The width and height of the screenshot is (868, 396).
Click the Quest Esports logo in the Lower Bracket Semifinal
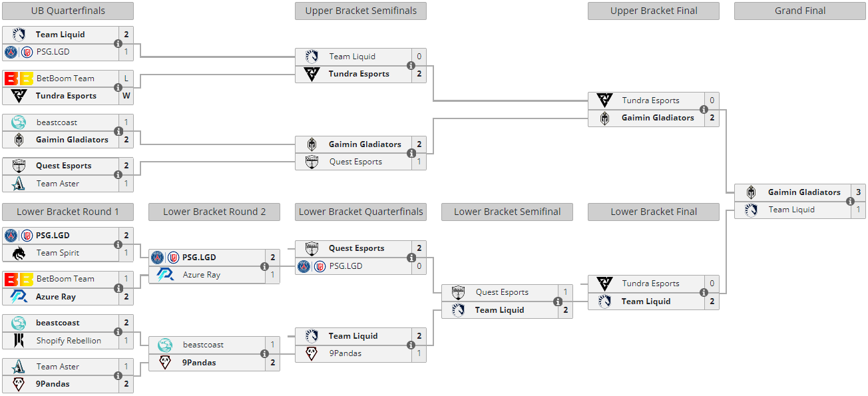(x=458, y=292)
